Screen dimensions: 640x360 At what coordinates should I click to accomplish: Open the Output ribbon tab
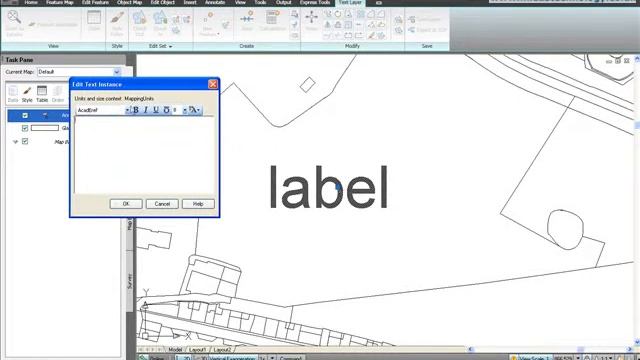point(284,2)
